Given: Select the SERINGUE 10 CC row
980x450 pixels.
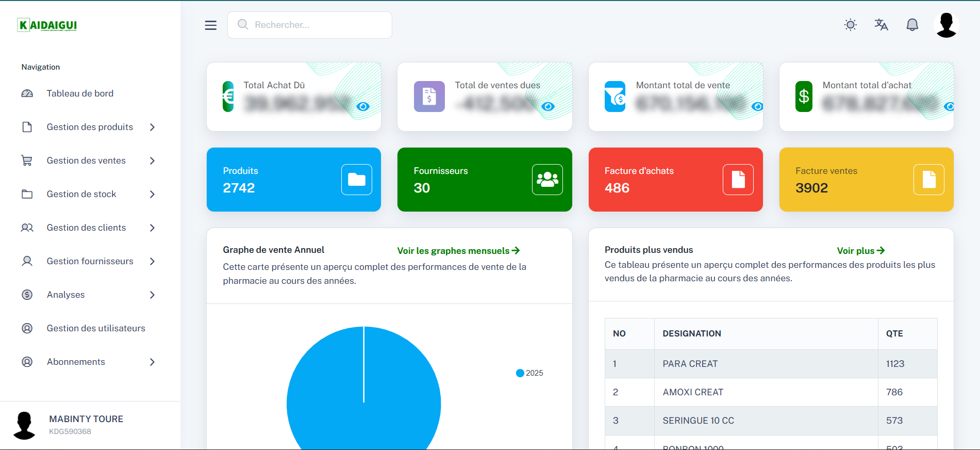Looking at the screenshot, I should [x=771, y=421].
